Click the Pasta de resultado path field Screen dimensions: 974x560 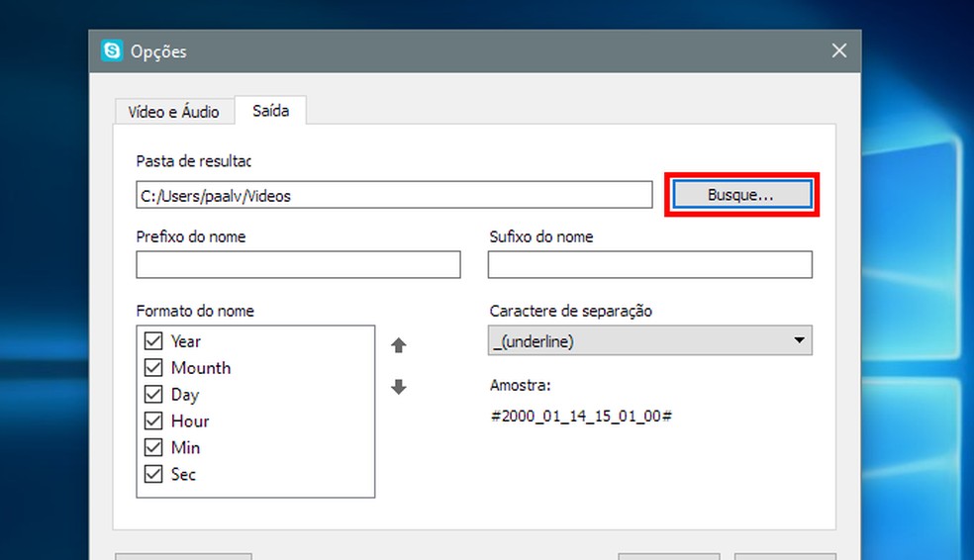[x=394, y=195]
